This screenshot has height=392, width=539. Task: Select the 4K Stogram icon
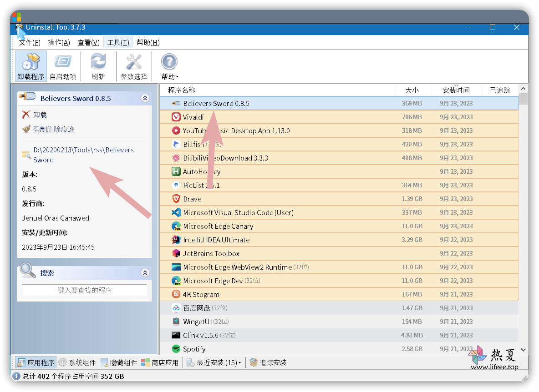[x=176, y=294]
